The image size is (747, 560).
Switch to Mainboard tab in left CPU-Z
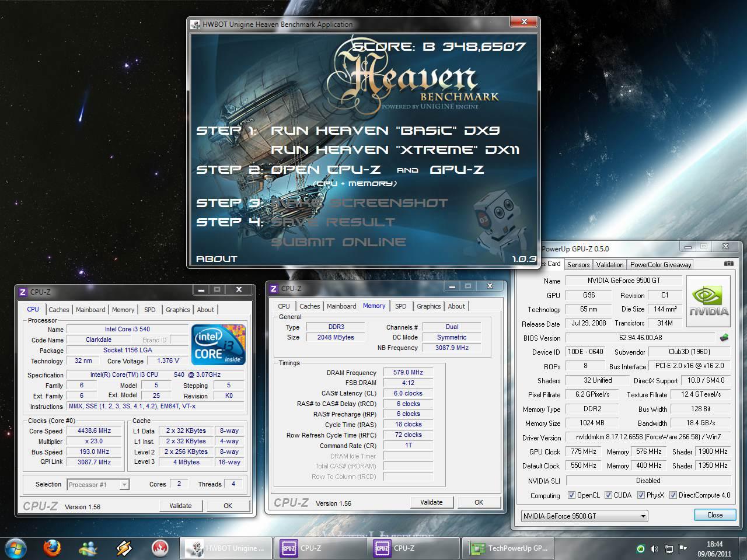tap(90, 310)
